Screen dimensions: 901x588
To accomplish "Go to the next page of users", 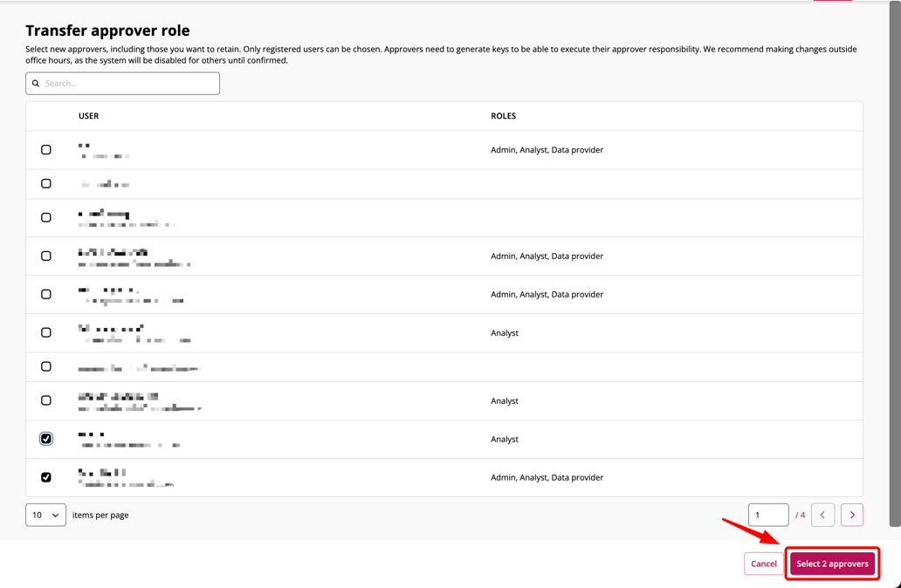I will [851, 515].
